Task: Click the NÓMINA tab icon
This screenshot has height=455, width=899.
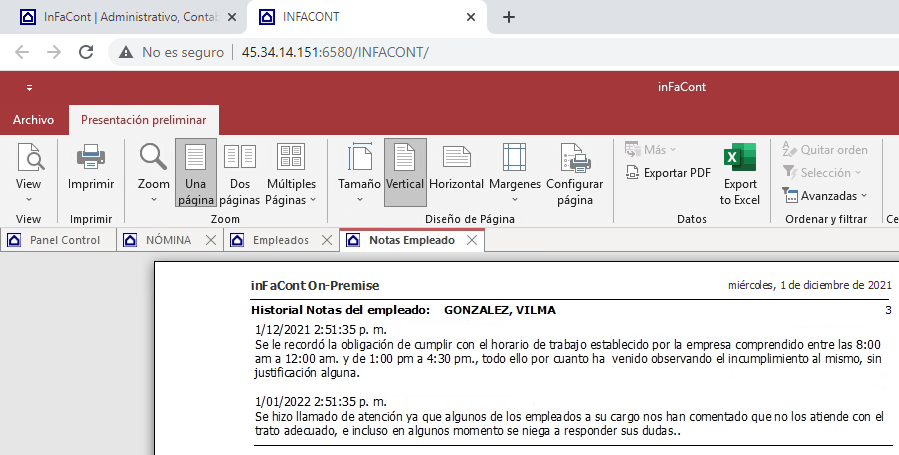Action: tap(130, 240)
